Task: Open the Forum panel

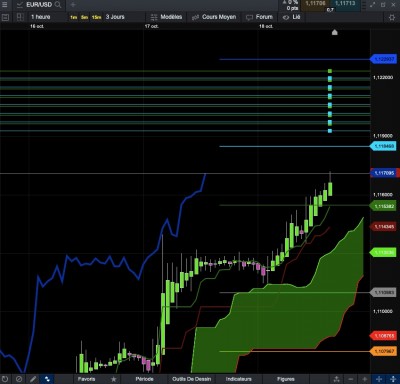Action: 259,17
